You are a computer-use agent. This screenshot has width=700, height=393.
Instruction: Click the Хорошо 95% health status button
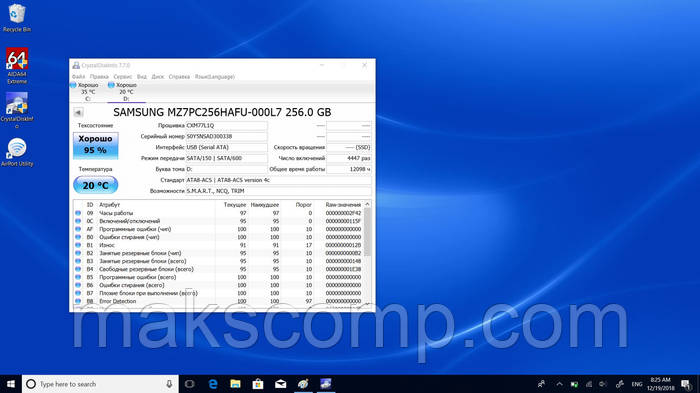tap(96, 145)
